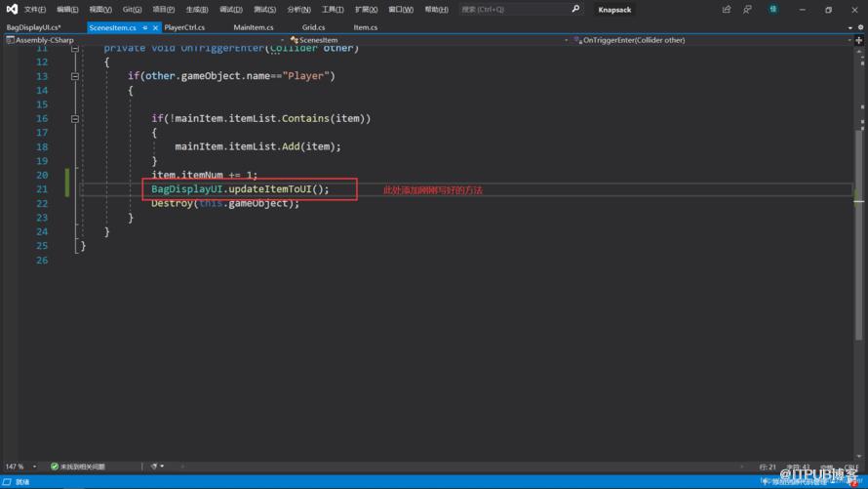Click the line 21 indicator in the status strip
The width and height of the screenshot is (868, 489).
point(768,467)
